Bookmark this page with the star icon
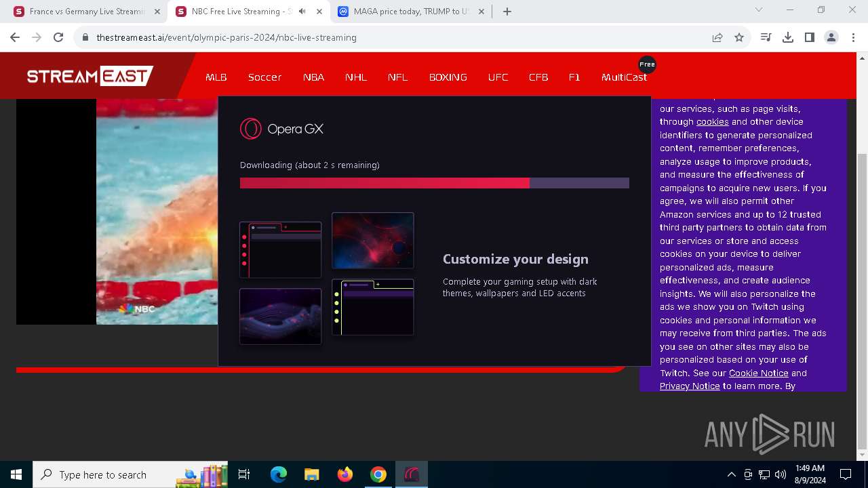 (739, 37)
